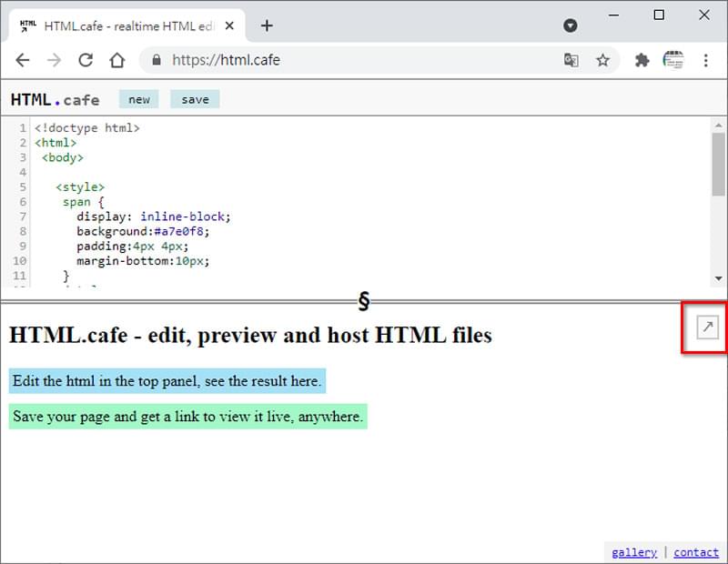
Task: Click the new button
Action: 139,99
